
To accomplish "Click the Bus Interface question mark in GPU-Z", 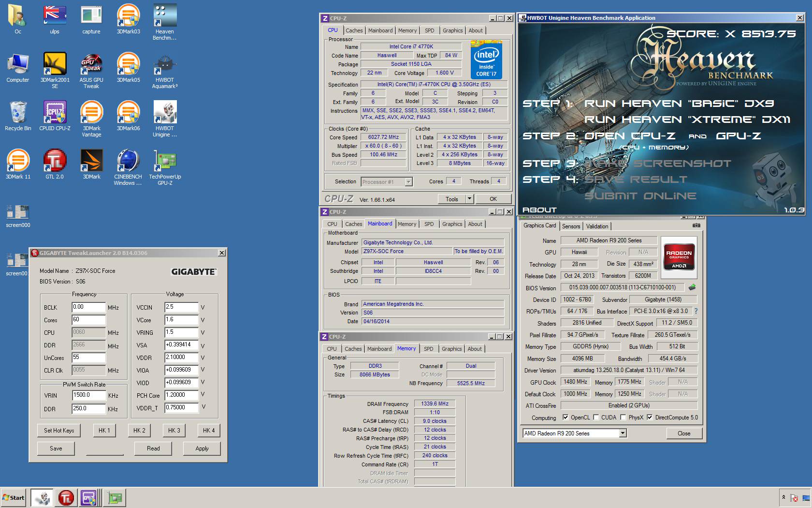I will 696,311.
